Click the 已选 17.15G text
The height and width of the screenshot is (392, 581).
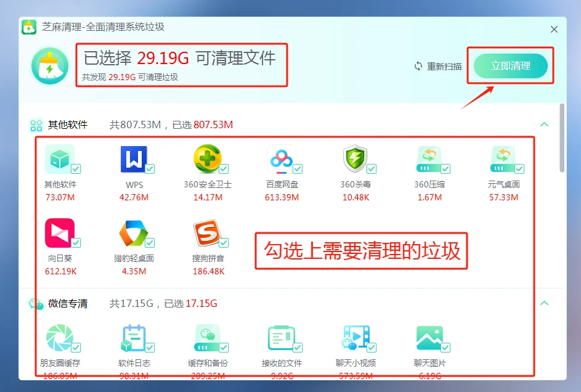pyautogui.click(x=191, y=303)
